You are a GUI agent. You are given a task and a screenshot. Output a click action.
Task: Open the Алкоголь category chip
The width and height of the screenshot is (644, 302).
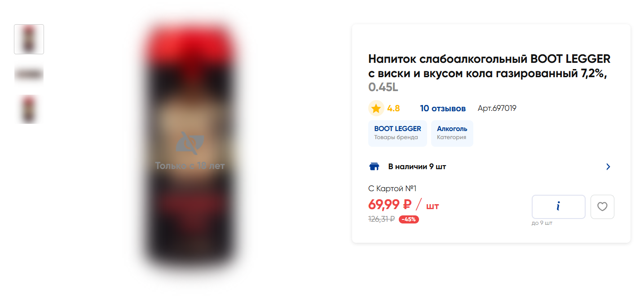point(452,133)
